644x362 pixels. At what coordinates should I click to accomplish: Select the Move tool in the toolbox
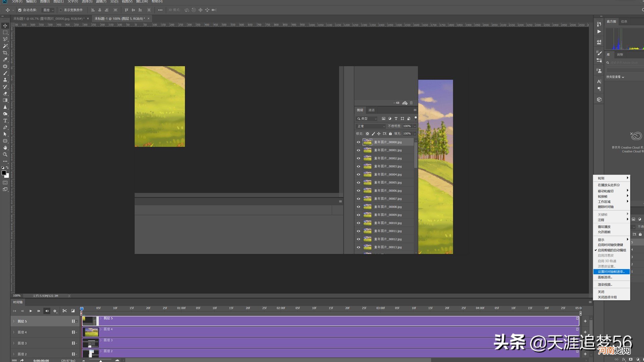pyautogui.click(x=5, y=25)
